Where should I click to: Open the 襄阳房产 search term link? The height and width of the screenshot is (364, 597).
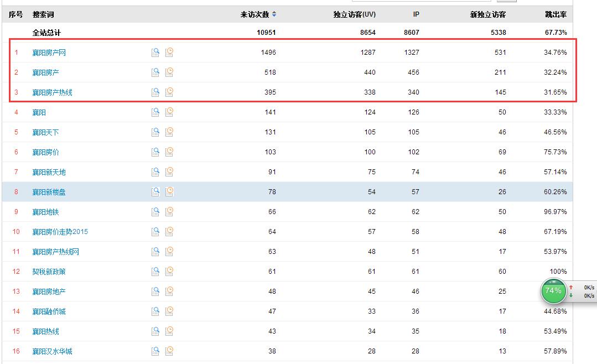(x=45, y=72)
